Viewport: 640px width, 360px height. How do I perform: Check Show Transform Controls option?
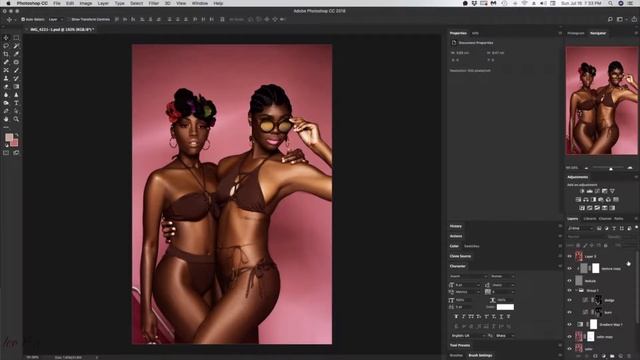coord(69,19)
